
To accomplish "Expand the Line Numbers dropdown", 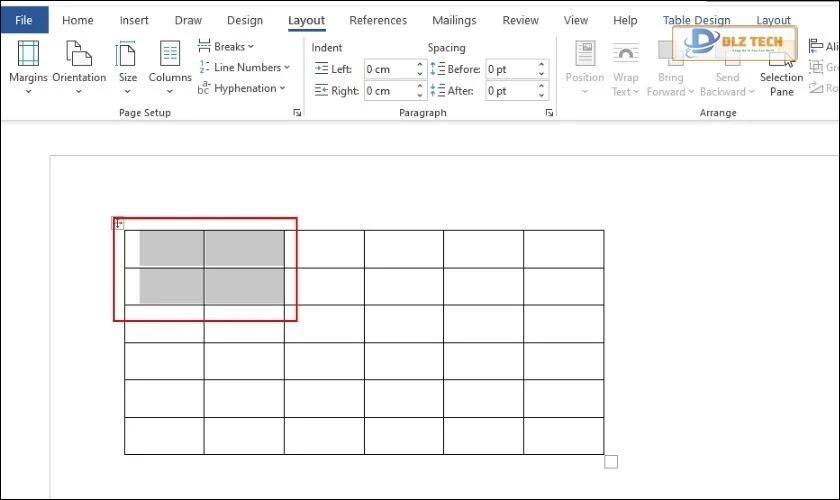I will point(243,67).
